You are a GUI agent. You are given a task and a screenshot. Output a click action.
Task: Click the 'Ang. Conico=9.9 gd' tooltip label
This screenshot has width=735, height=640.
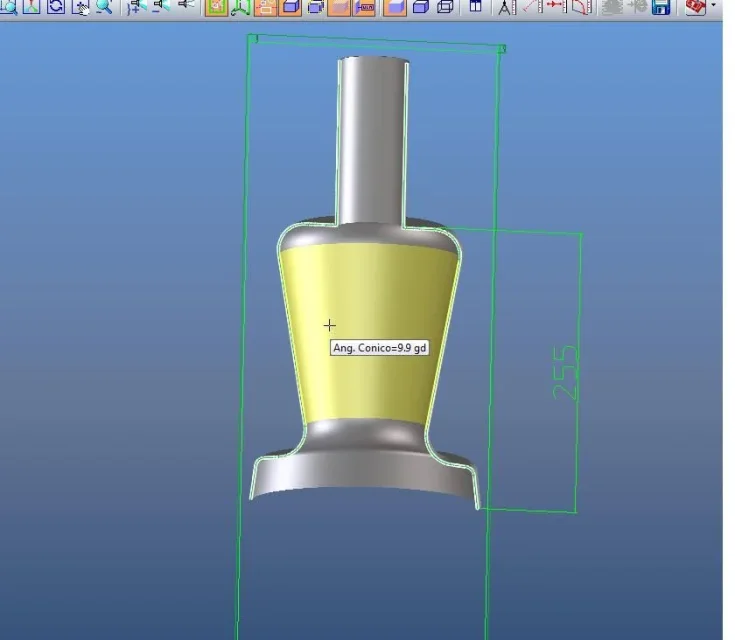point(380,348)
